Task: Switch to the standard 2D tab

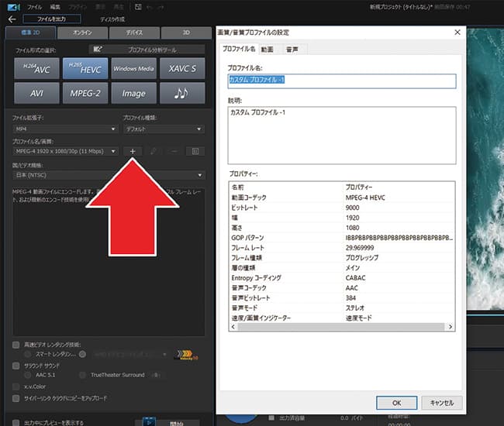Action: coord(31,33)
